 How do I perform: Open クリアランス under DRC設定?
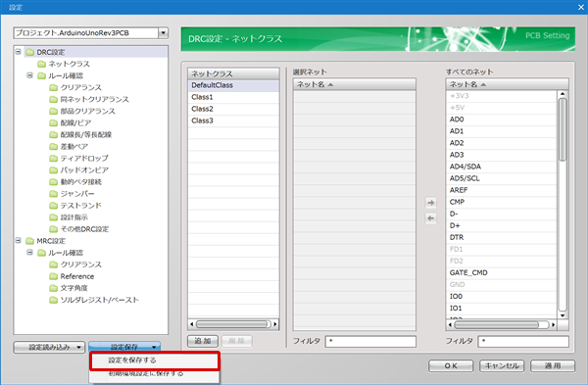[81, 87]
